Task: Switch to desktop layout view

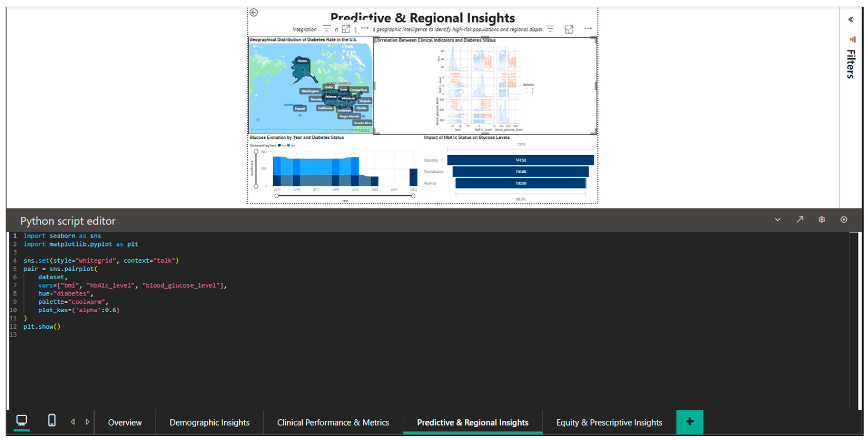Action: coord(22,421)
